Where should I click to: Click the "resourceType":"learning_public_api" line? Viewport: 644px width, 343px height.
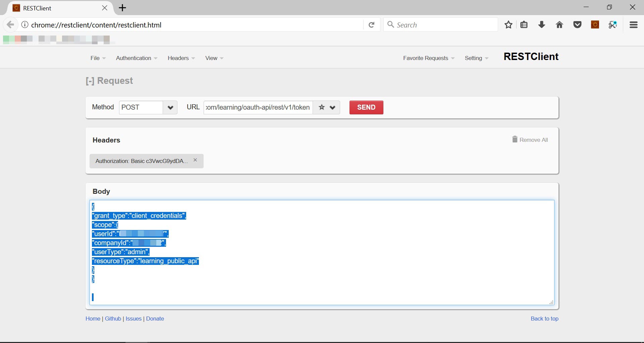point(146,261)
